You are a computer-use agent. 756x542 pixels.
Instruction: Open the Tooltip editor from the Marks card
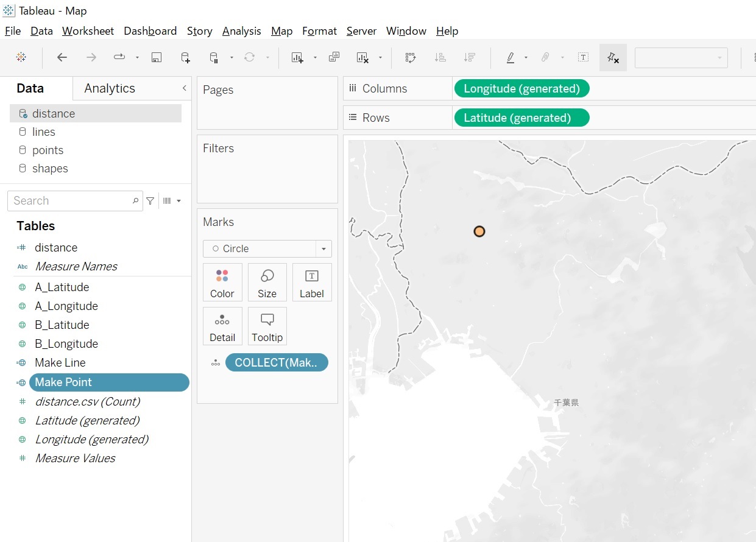[x=267, y=326]
